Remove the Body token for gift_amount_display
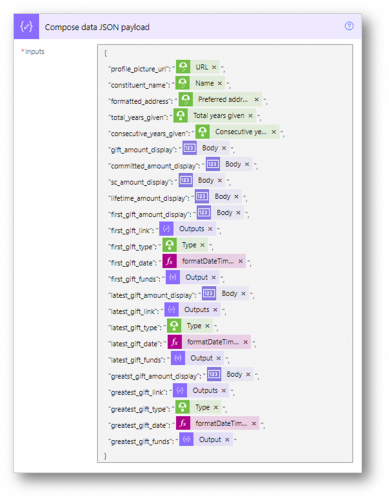The height and width of the screenshot is (500, 389). (x=224, y=148)
